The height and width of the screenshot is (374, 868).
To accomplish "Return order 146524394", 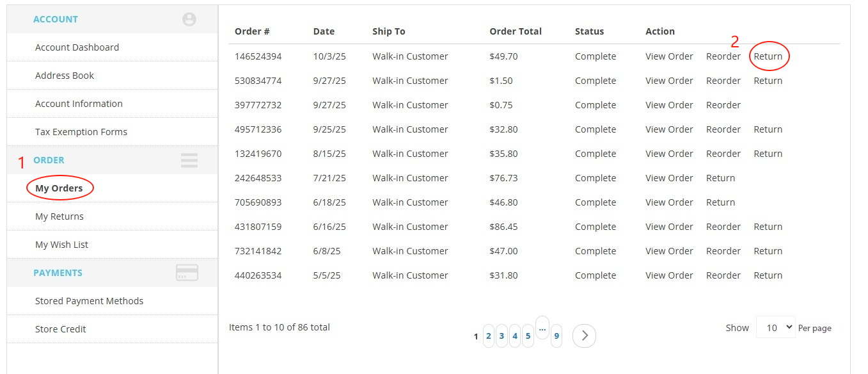I will pos(768,56).
